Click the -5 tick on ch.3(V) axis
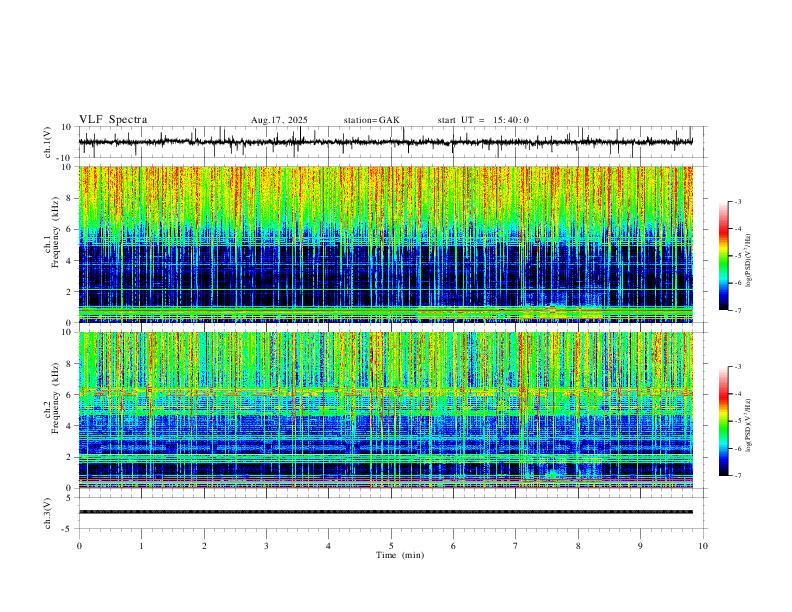Image resolution: width=792 pixels, height=612 pixels. (x=67, y=529)
